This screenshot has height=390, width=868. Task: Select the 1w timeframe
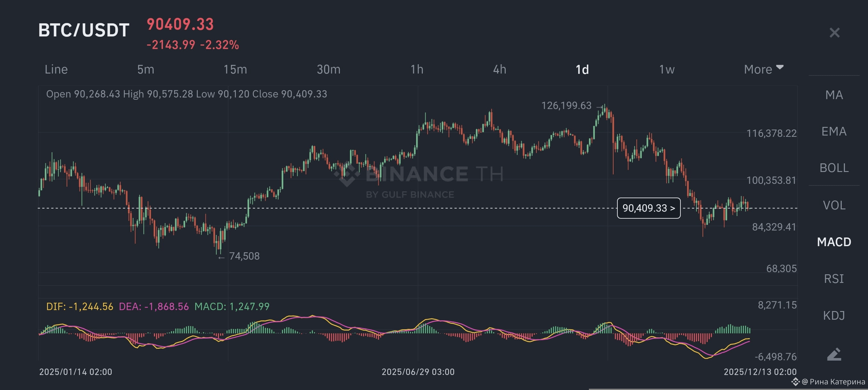667,69
